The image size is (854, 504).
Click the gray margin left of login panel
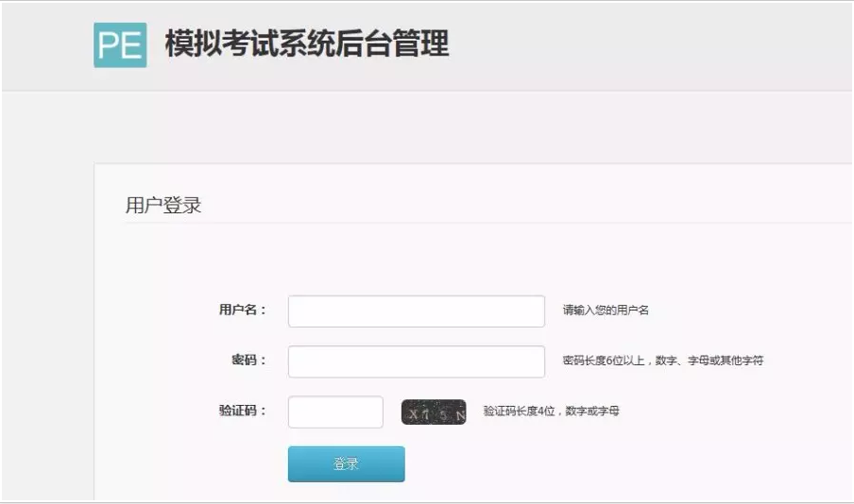[47, 330]
